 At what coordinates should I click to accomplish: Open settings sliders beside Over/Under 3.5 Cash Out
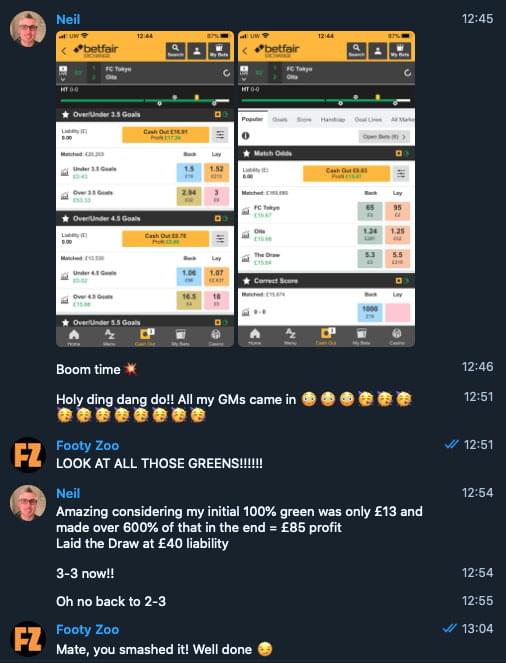coord(220,135)
